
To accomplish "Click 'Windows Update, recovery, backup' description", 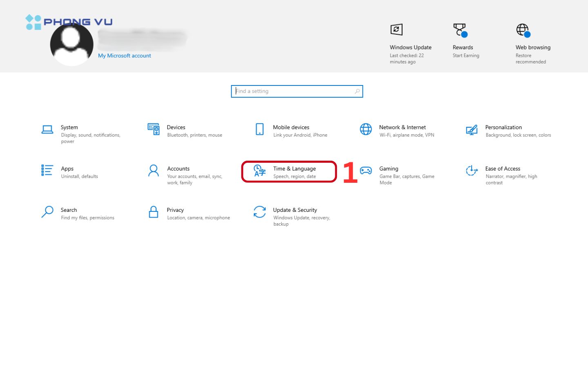I will (x=302, y=221).
